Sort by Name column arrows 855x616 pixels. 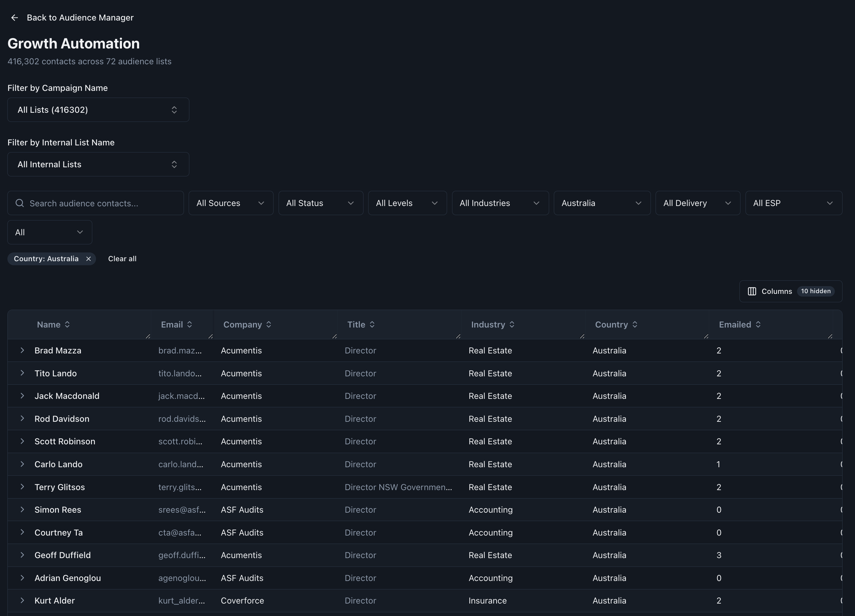(x=67, y=324)
